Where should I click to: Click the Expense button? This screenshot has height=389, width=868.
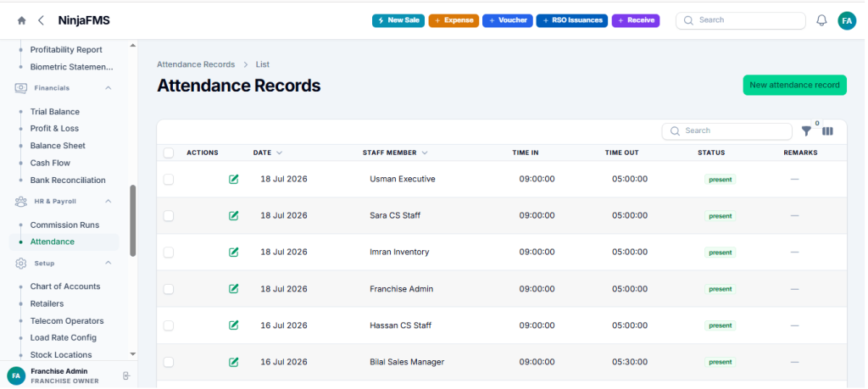(x=453, y=20)
